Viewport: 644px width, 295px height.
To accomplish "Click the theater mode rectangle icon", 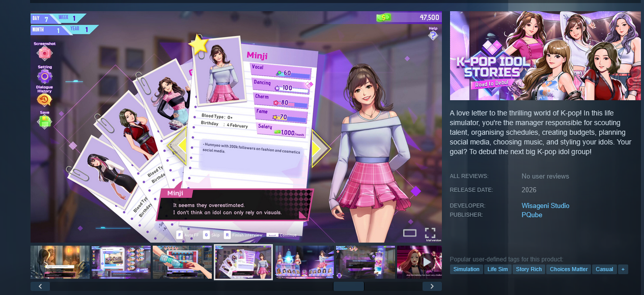I will point(410,233).
